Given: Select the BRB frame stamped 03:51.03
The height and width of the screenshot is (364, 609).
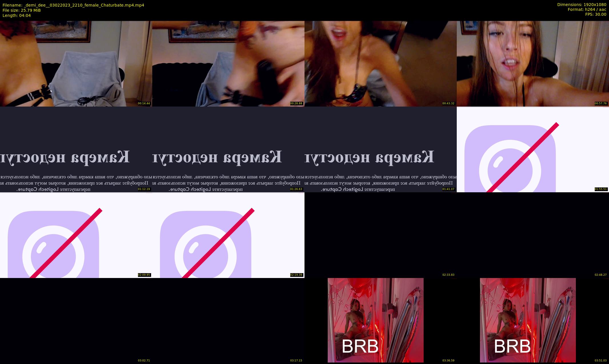Looking at the screenshot, I should [x=533, y=321].
